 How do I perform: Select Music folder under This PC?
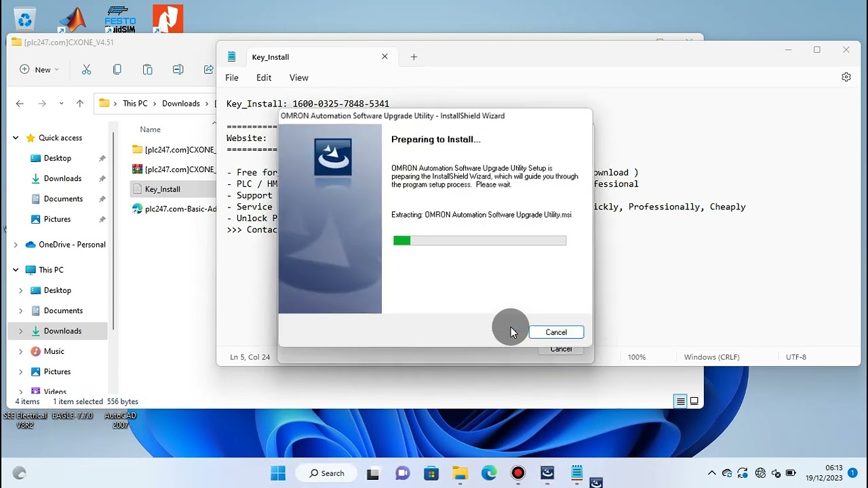pyautogui.click(x=54, y=351)
